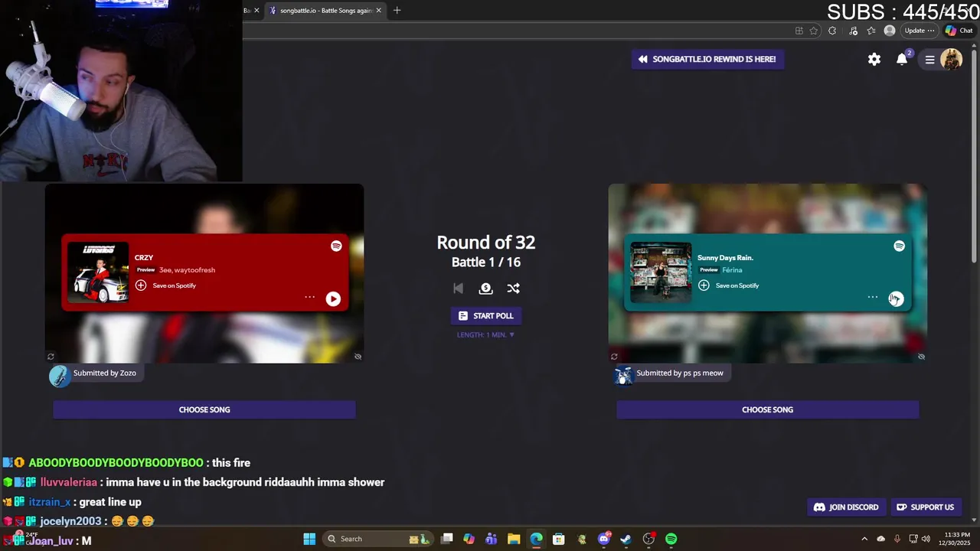Close the songbattle.io browser tab
The image size is (980, 551).
click(x=378, y=11)
